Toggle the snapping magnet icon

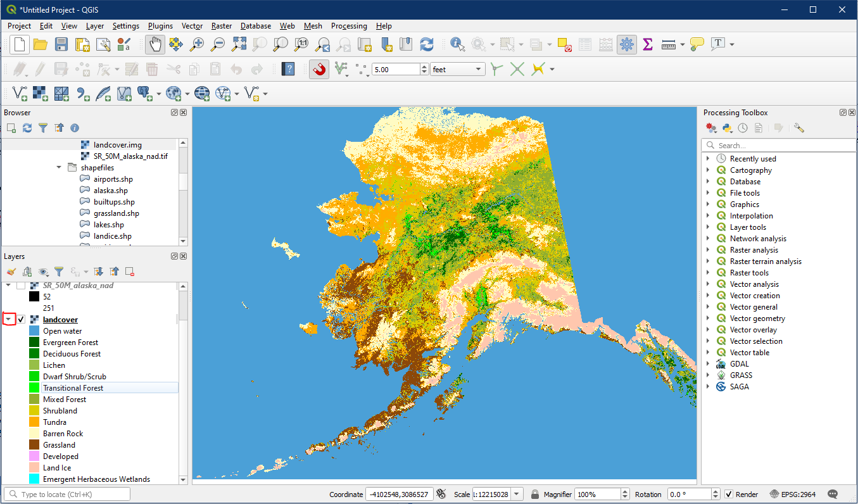319,69
